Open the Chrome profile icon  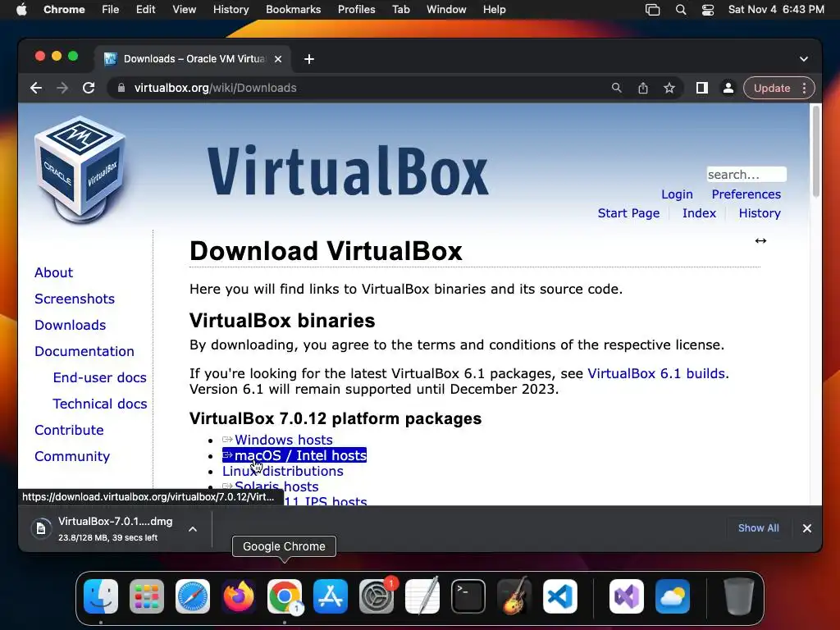pos(728,88)
